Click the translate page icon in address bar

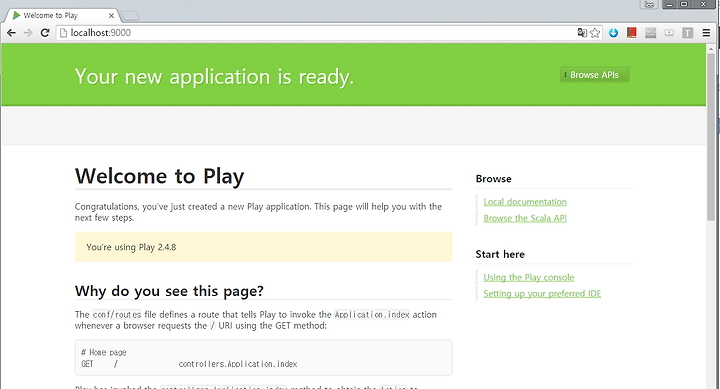pos(582,33)
